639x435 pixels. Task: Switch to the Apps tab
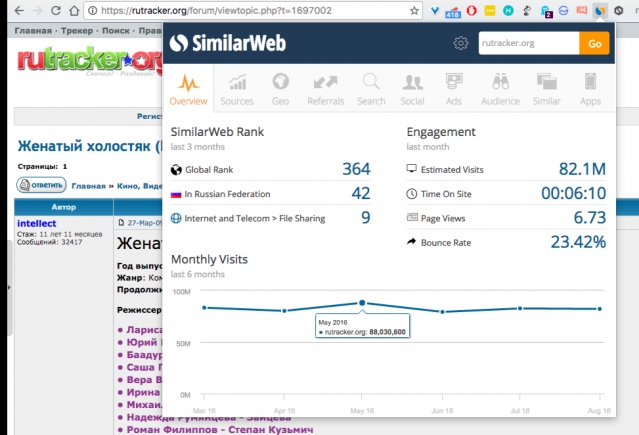(590, 89)
